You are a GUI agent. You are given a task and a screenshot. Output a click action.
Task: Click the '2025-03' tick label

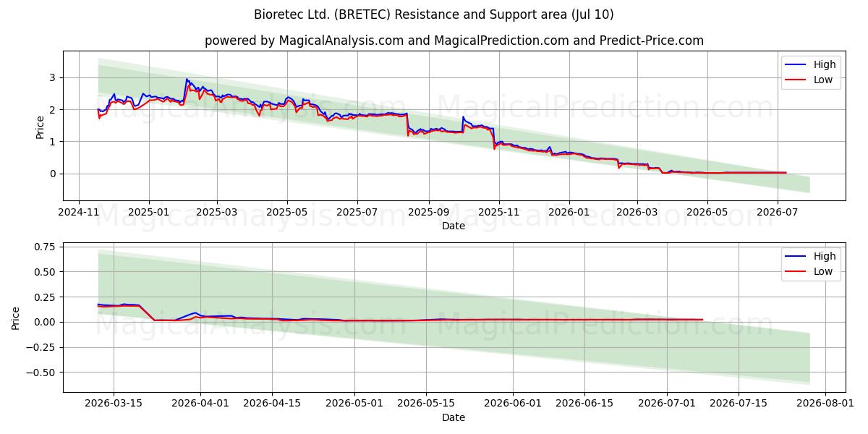pyautogui.click(x=217, y=212)
